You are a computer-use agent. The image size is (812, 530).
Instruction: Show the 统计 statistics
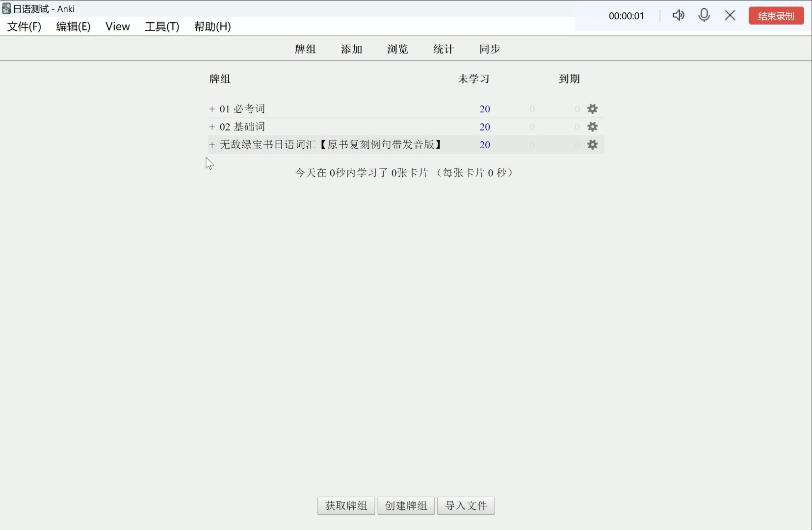click(444, 49)
